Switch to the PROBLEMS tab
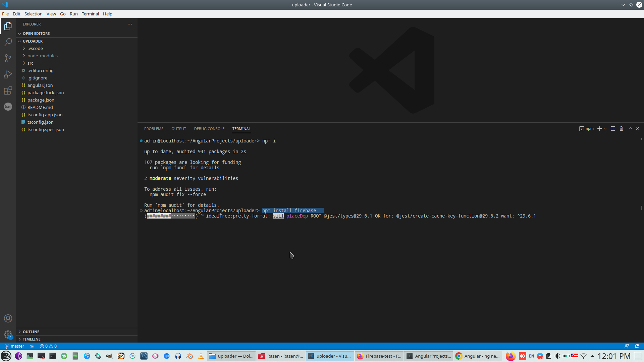644x362 pixels. pos(154,129)
